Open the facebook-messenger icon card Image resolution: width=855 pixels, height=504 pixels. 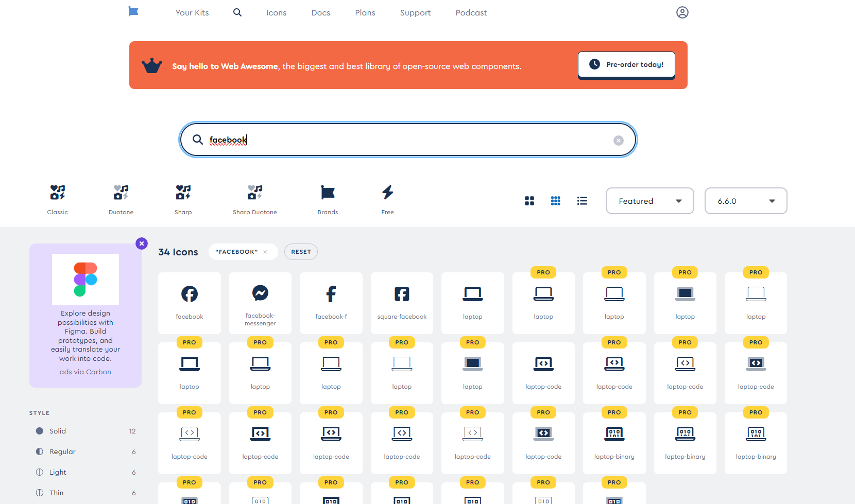260,303
